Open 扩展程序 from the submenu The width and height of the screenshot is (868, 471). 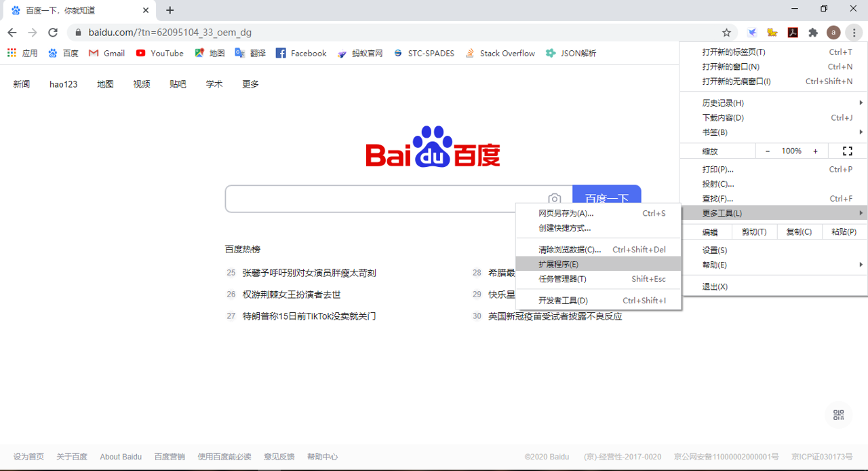[x=599, y=264]
